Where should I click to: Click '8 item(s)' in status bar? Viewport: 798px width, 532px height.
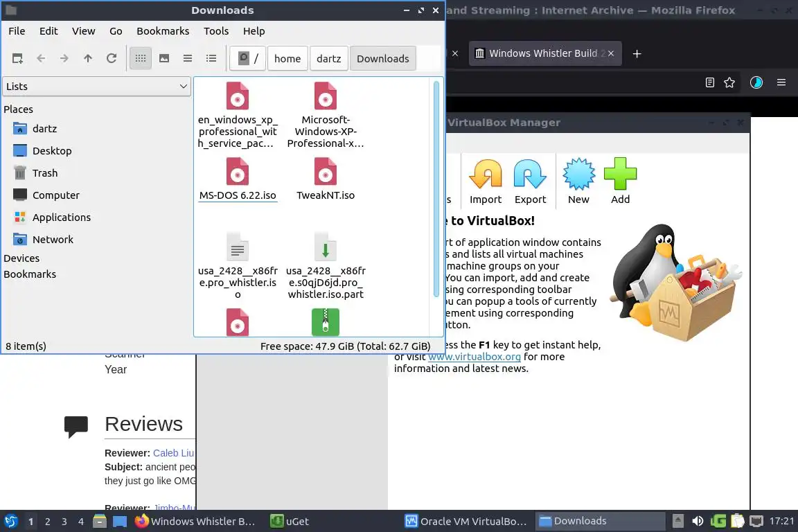tap(26, 346)
